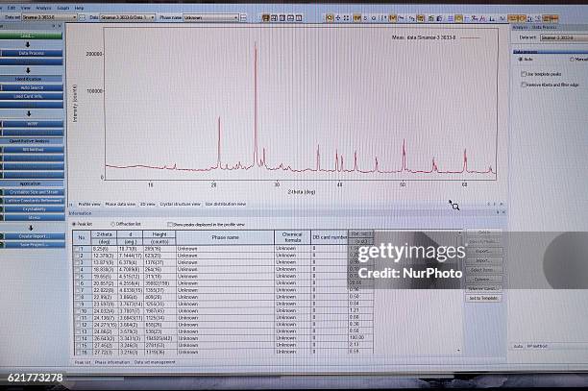Image resolution: width=588 pixels, height=391 pixels.
Task: Expand the Data set dropdown in top toolbar
Action: pyautogui.click(x=74, y=17)
